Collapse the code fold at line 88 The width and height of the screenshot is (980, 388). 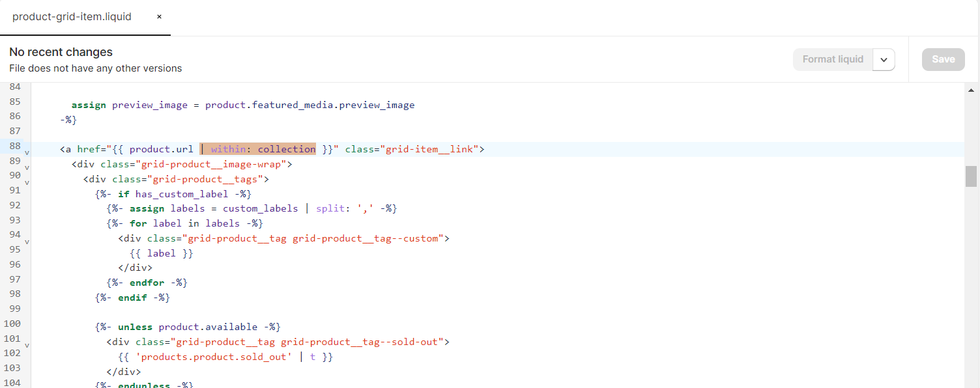click(x=27, y=153)
